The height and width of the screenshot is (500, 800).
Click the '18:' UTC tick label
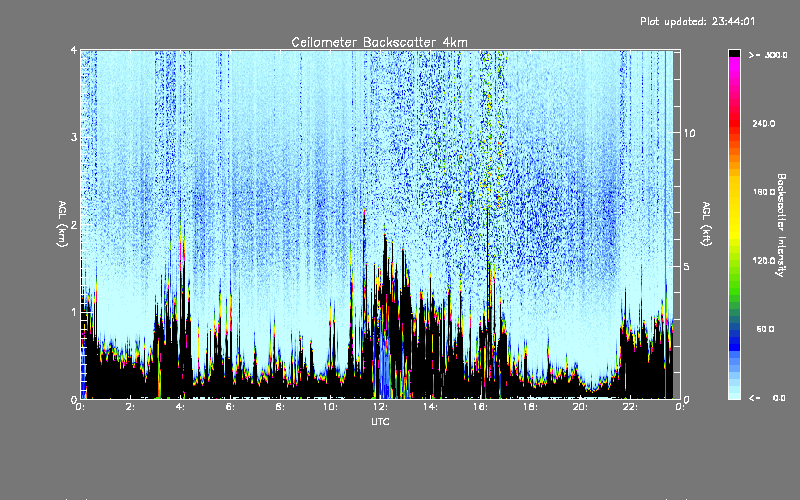coord(530,407)
